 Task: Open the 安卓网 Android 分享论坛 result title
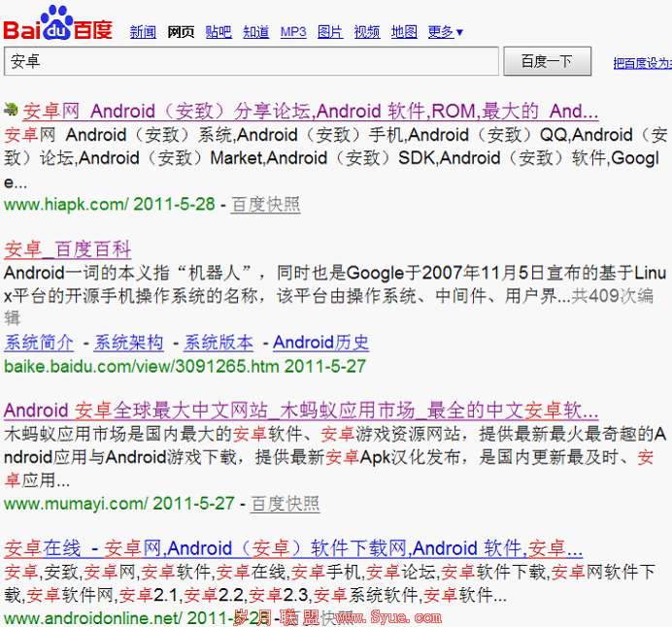311,112
